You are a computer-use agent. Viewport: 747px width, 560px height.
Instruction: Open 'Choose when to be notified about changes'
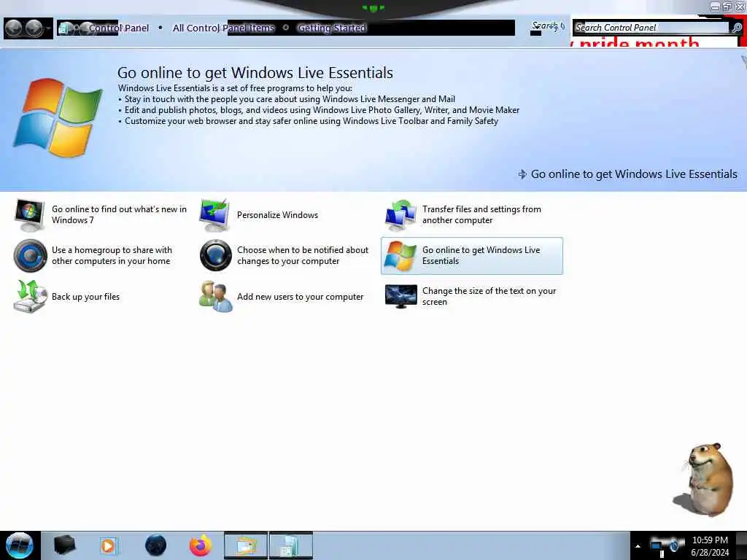coord(303,256)
